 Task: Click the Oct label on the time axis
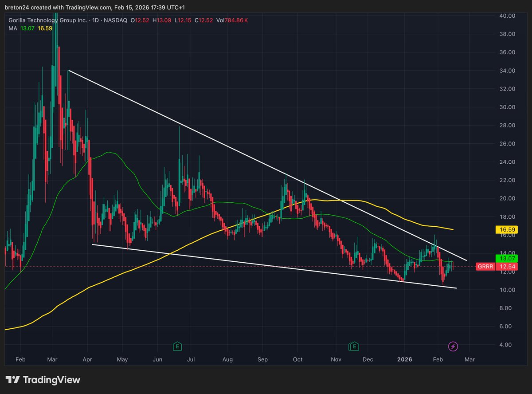298,359
